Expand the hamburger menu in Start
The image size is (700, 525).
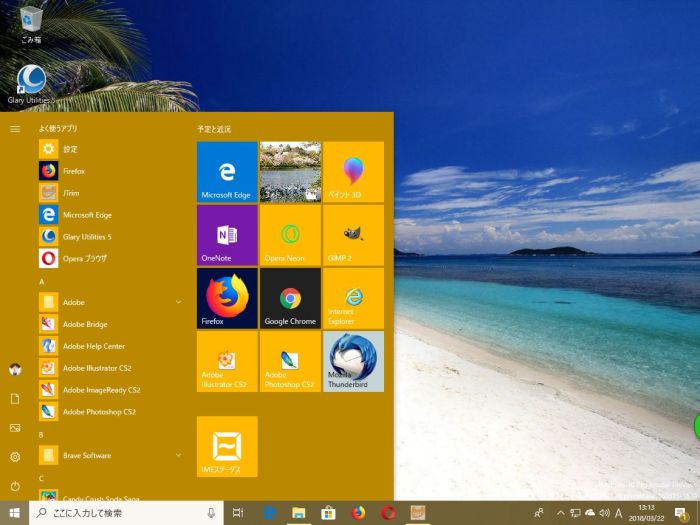(15, 129)
